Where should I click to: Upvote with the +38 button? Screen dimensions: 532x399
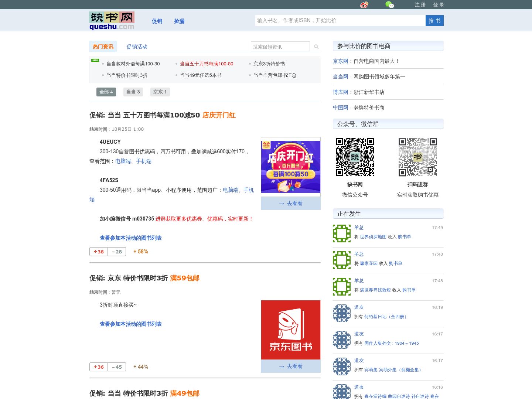click(x=99, y=252)
